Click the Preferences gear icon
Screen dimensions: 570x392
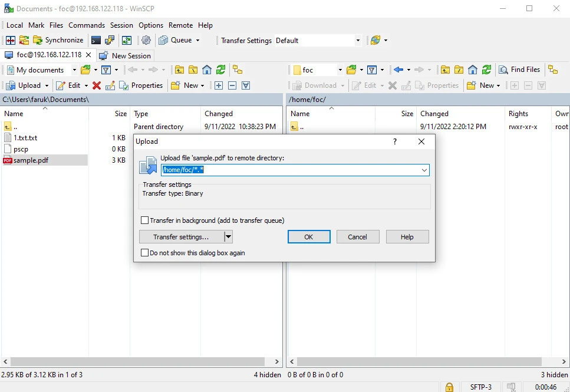146,40
